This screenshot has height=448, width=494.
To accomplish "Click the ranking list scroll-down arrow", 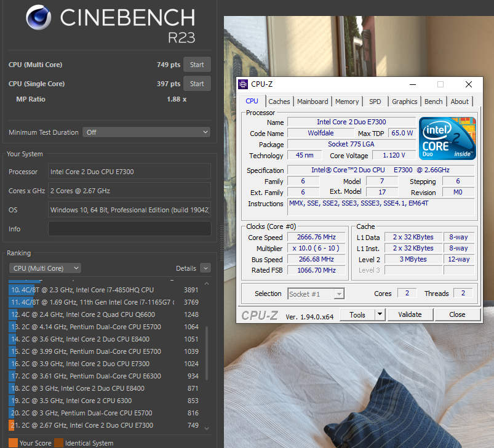I will click(207, 428).
